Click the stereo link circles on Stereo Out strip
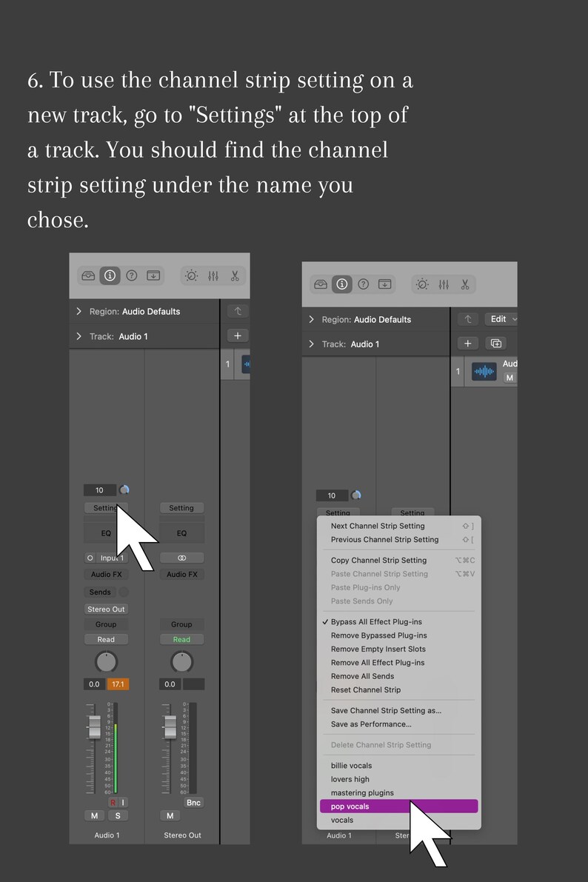This screenshot has width=588, height=882. pyautogui.click(x=181, y=558)
